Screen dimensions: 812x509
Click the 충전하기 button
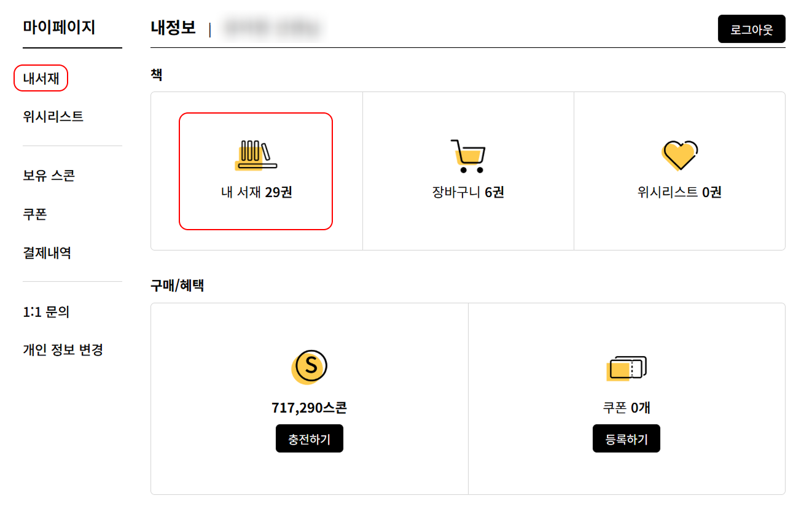310,438
